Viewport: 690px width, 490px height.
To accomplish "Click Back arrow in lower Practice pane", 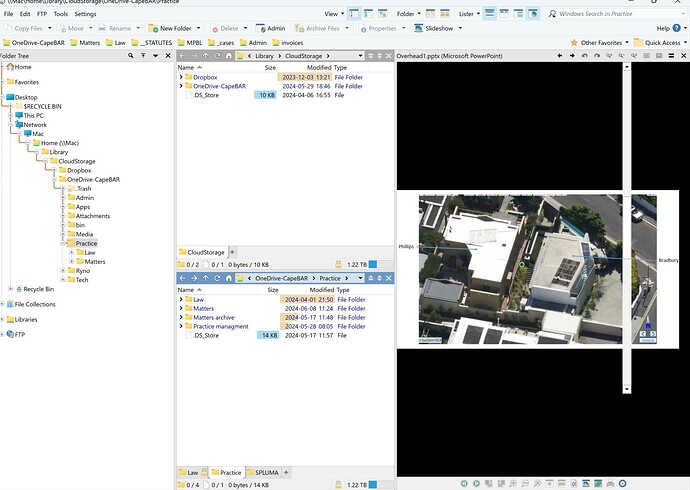I will (183, 278).
